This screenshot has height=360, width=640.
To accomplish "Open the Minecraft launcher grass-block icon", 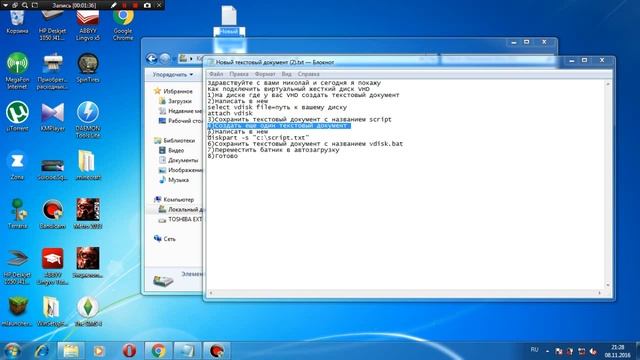I will tap(17, 311).
